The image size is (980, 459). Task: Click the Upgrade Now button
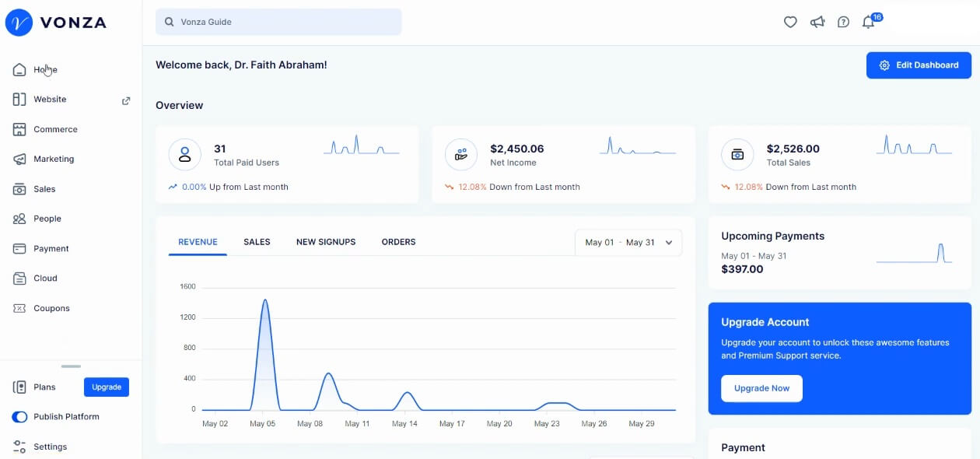click(761, 388)
